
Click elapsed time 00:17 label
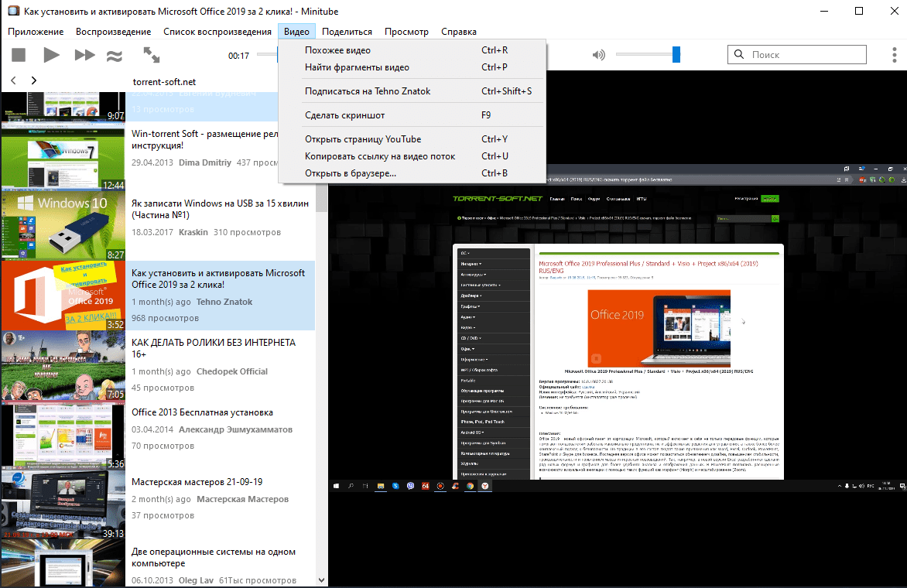click(238, 56)
